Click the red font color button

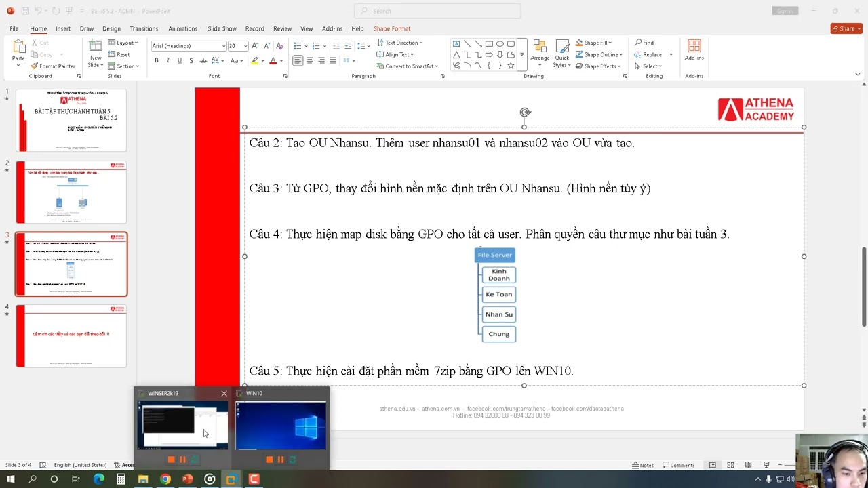pos(273,61)
